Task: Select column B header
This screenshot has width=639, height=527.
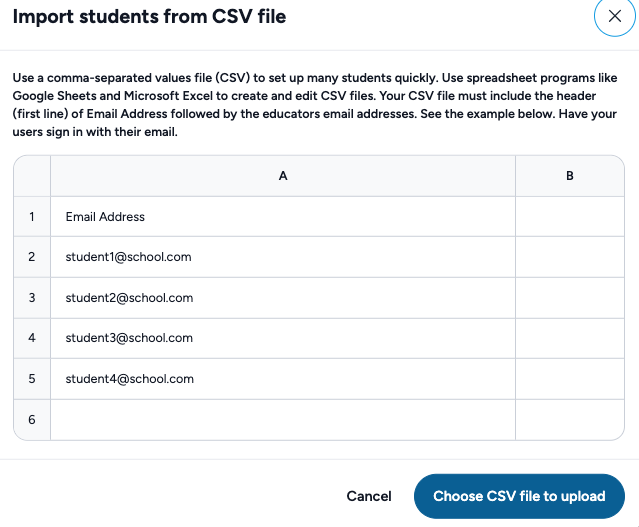Action: 570,176
